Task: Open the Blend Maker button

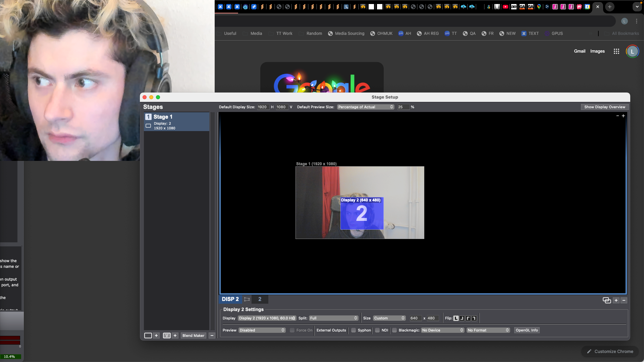Action: (193, 336)
